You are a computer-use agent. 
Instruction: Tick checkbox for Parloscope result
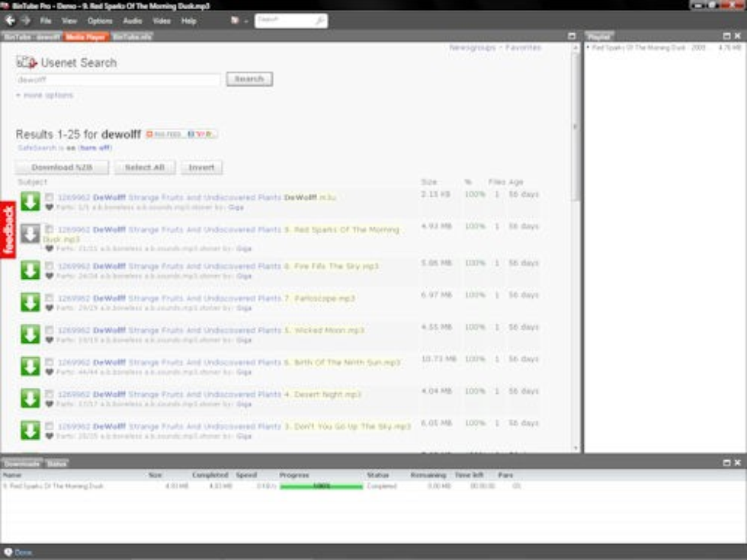pyautogui.click(x=49, y=298)
